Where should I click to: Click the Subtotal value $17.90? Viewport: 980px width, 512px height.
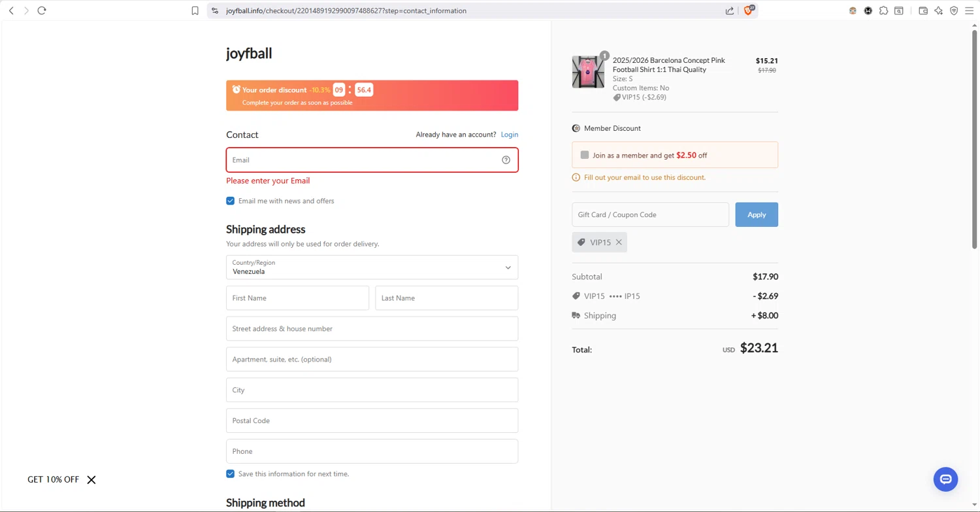pos(765,277)
